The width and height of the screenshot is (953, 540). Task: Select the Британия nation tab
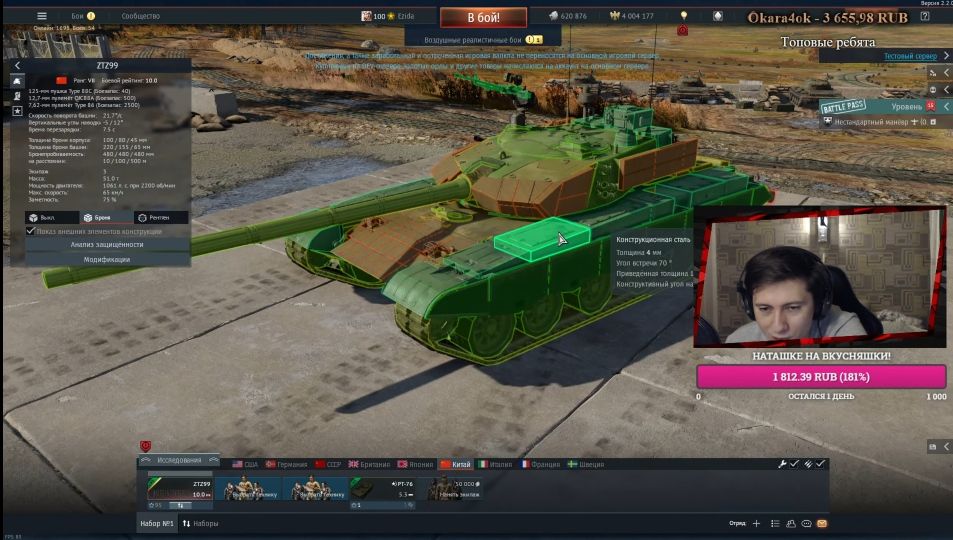369,464
